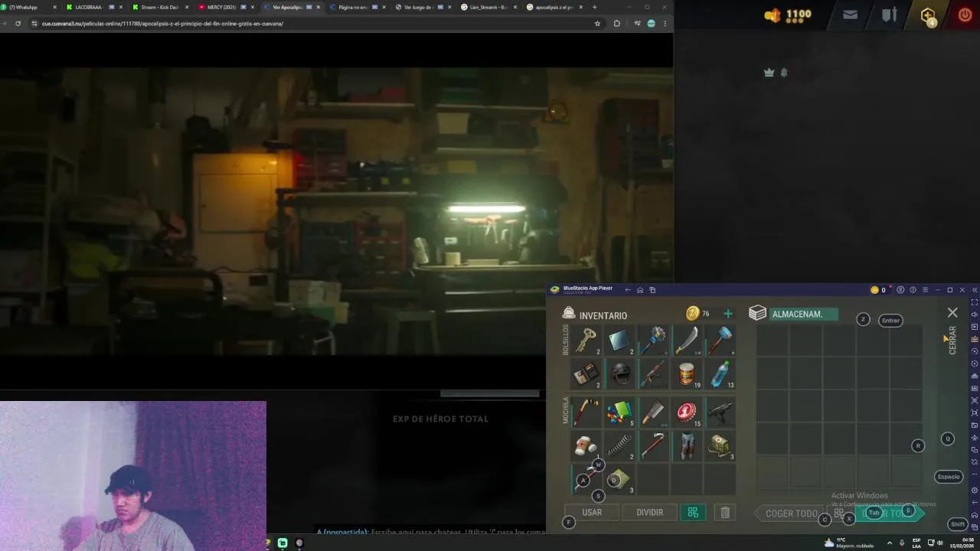
Task: Select the baseball bat in backpack
Action: (x=587, y=411)
